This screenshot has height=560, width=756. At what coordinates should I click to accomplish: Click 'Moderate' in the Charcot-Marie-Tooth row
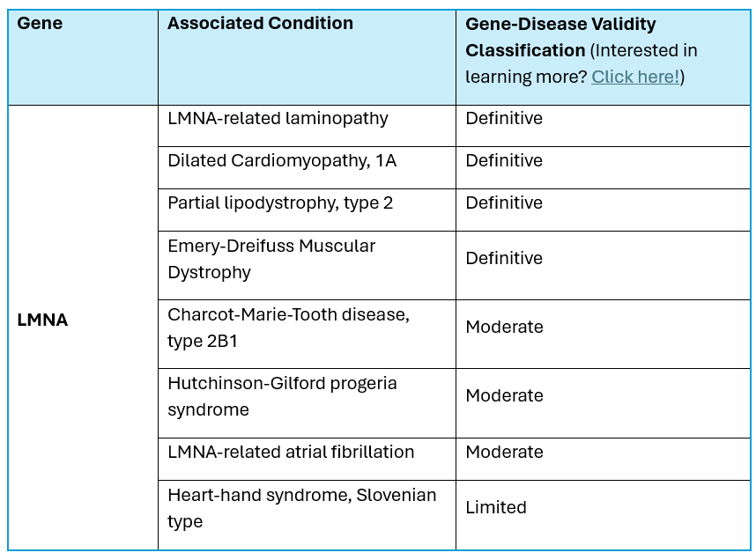pyautogui.click(x=504, y=327)
